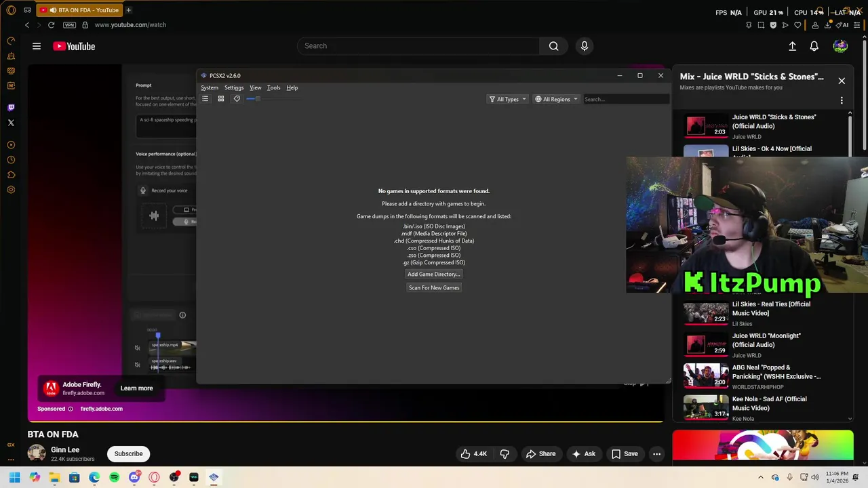Image resolution: width=868 pixels, height=488 pixels.
Task: Open Opera sidebar history clock
Action: click(x=11, y=160)
